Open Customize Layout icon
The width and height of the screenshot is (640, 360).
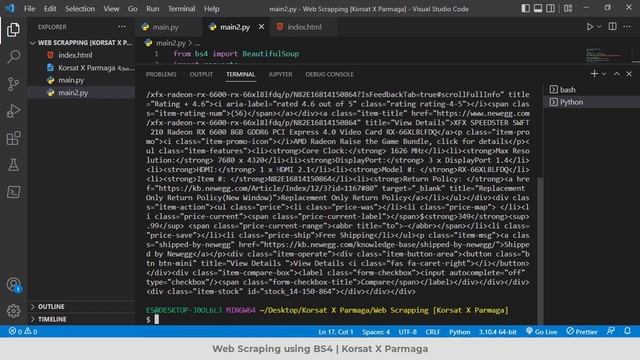[568, 8]
